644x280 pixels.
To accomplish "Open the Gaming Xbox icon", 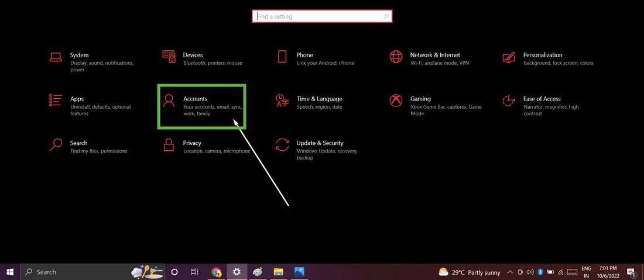I will (x=396, y=101).
